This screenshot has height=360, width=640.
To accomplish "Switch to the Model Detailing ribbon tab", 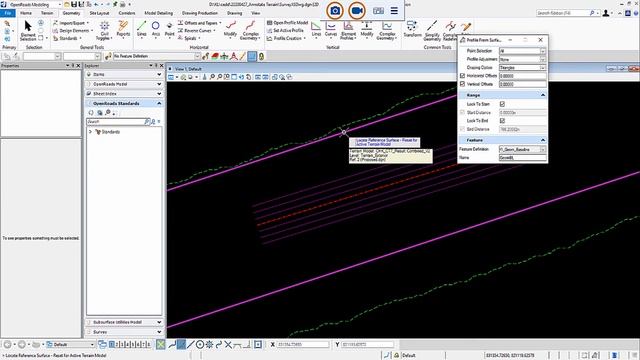I will 158,13.
